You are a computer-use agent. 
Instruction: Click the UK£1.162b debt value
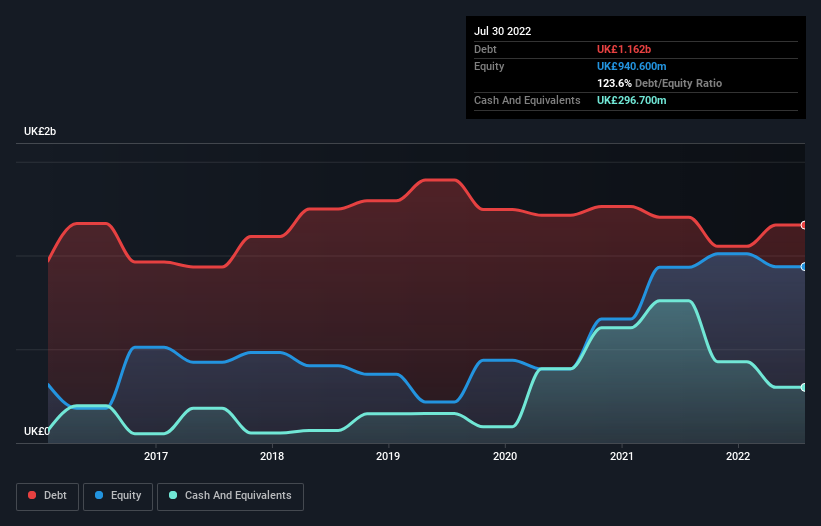click(x=624, y=49)
